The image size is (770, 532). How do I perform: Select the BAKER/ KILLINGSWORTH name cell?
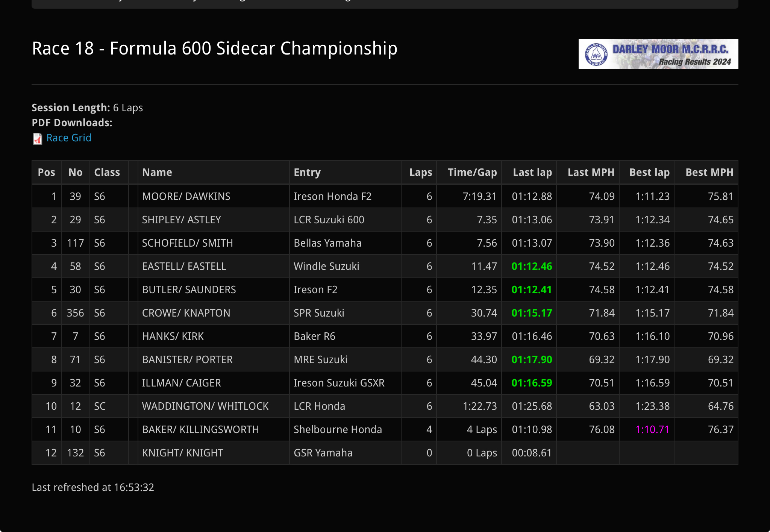214,429
